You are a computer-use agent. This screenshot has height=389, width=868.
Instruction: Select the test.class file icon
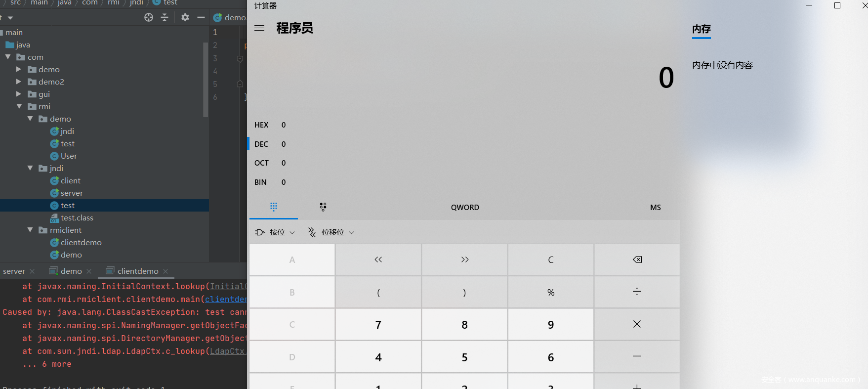pos(55,218)
